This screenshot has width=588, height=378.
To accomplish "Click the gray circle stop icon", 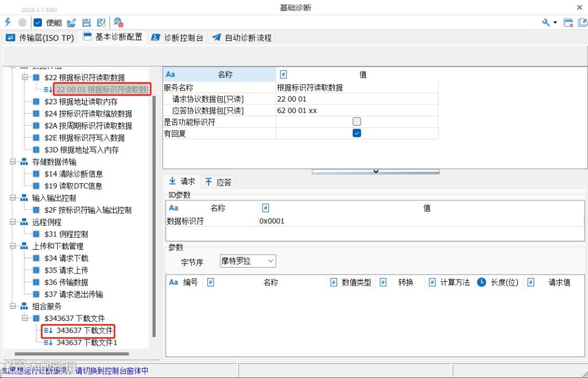I will [x=22, y=22].
